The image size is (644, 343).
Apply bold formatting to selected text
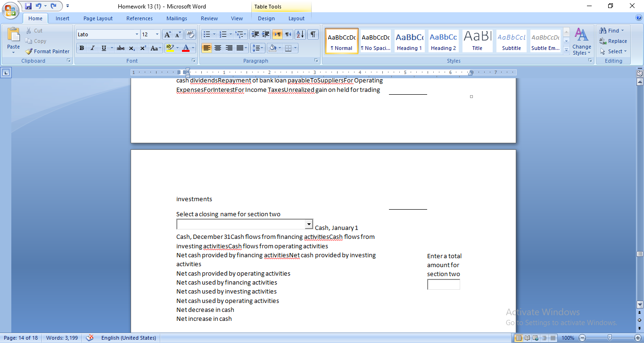click(x=81, y=48)
